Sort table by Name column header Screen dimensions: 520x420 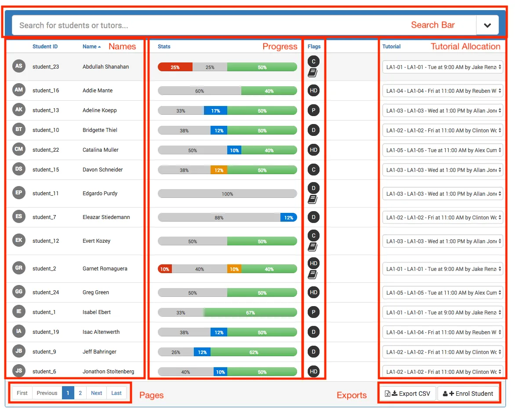pos(90,47)
